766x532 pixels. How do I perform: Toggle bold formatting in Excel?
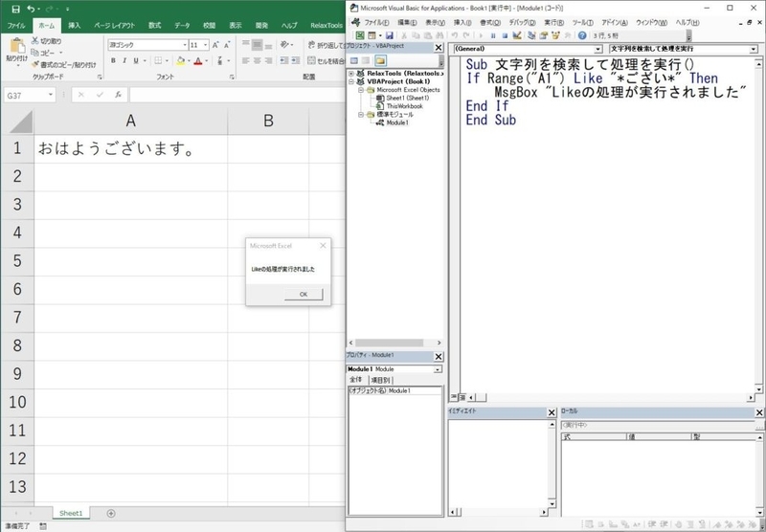[x=113, y=60]
